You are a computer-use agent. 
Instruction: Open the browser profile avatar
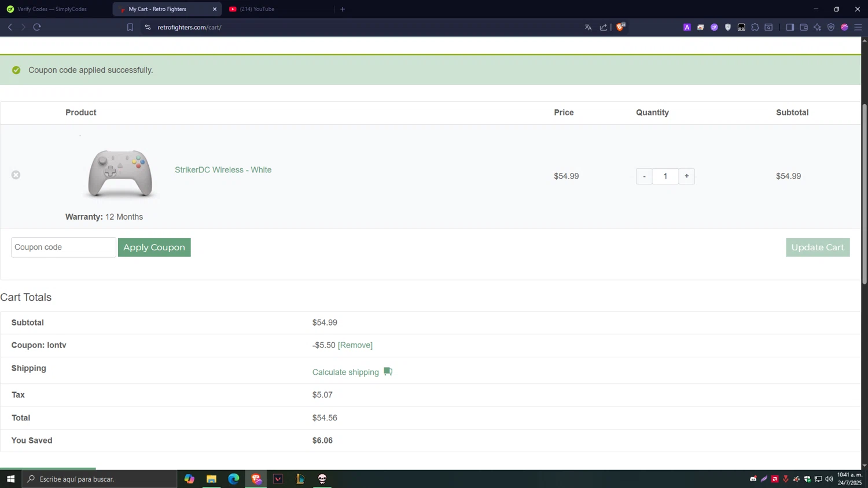[x=844, y=27]
